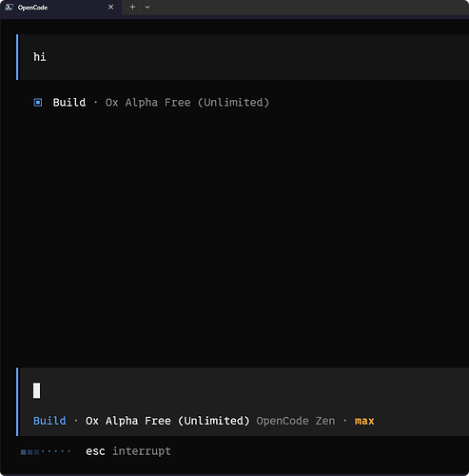Click the blue 'Build' agent label in prompt
The height and width of the screenshot is (476, 469).
[x=49, y=421]
